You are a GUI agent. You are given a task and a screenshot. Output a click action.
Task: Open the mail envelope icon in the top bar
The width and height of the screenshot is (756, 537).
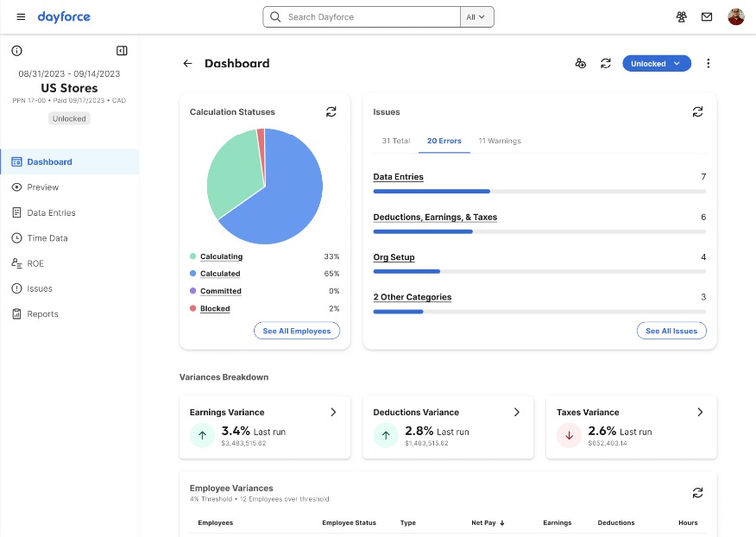[x=709, y=16]
